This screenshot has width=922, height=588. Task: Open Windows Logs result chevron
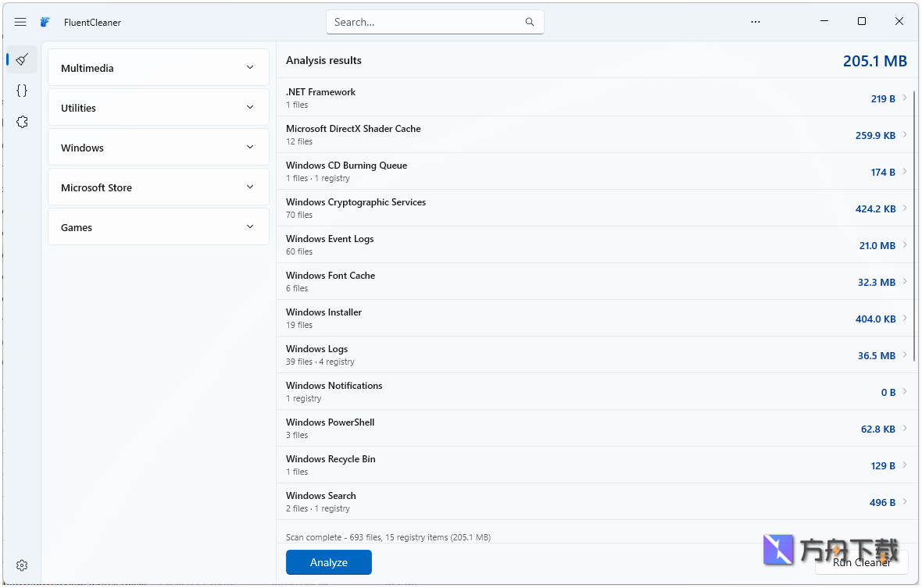click(x=904, y=355)
